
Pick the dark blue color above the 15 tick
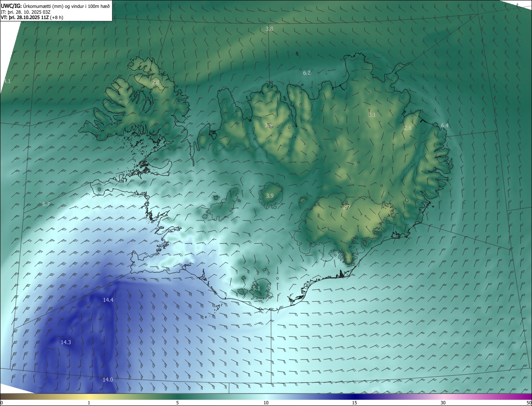coord(355,396)
